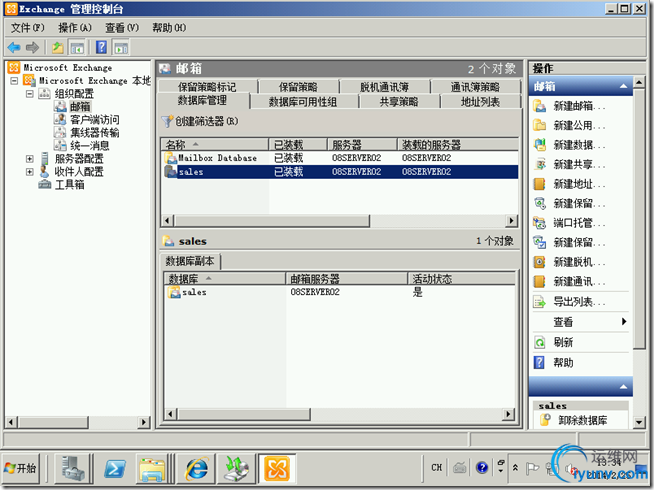
Task: Open the 数据库副本 tab
Action: (190, 261)
